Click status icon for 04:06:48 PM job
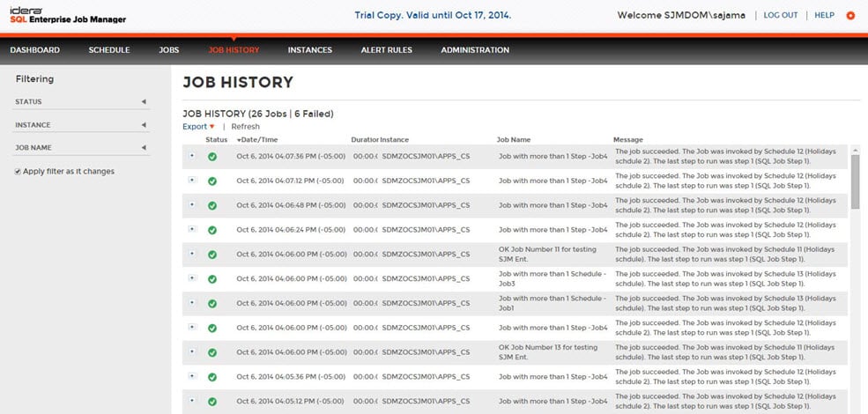The width and height of the screenshot is (868, 414). click(212, 205)
